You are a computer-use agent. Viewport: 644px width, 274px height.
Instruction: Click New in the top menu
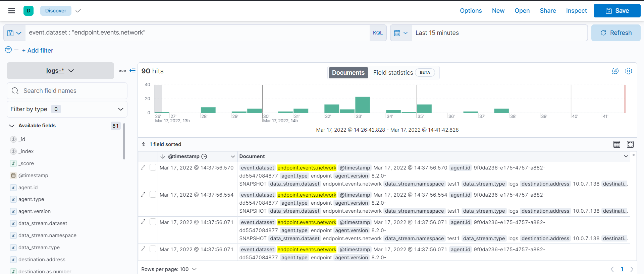[498, 11]
